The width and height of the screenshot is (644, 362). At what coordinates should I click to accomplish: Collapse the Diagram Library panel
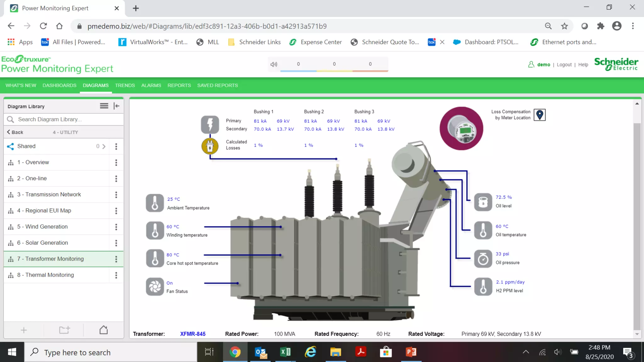[117, 106]
